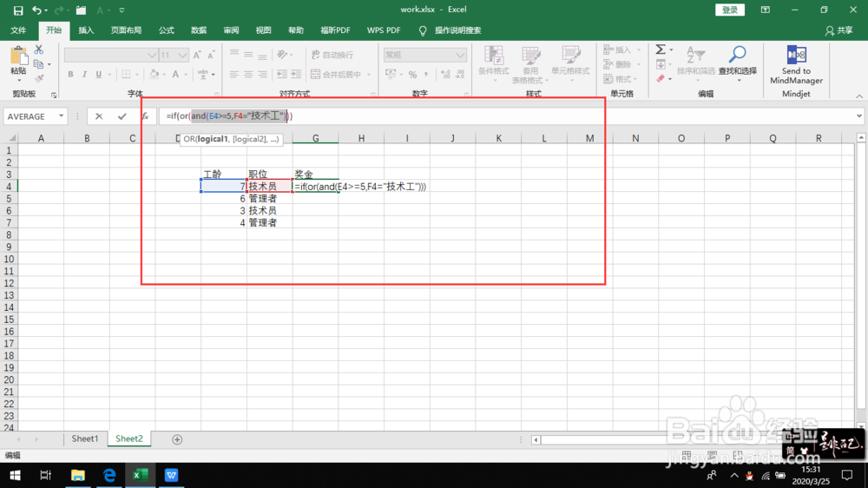Image resolution: width=868 pixels, height=488 pixels.
Task: Click inside the formula bar text
Action: click(x=230, y=116)
